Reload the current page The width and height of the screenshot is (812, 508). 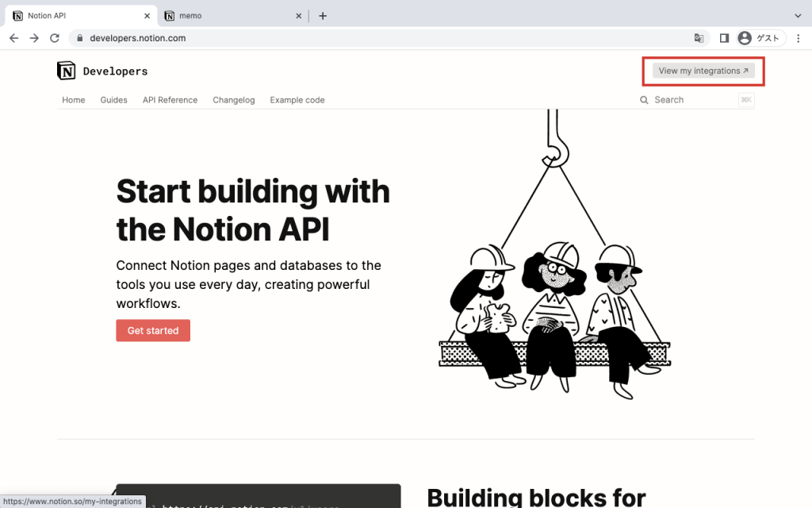click(55, 38)
